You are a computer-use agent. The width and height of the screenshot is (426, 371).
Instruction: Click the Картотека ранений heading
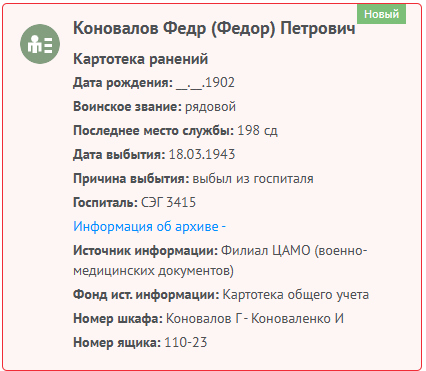140,59
